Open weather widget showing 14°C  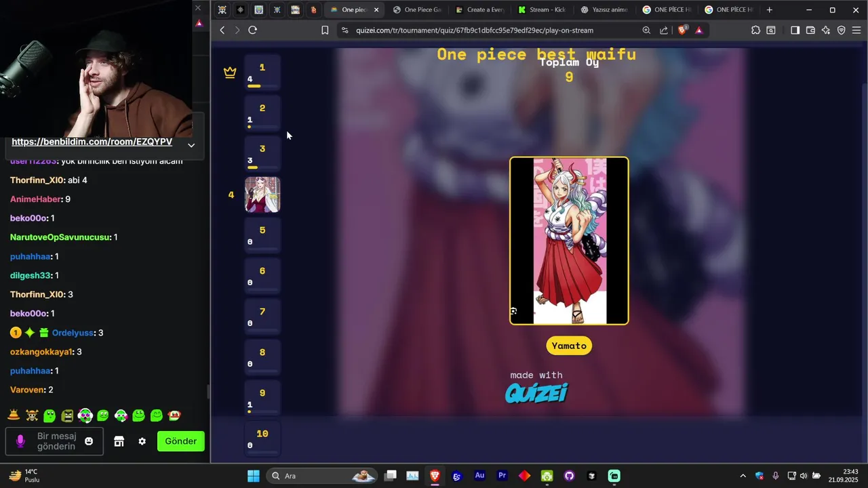24,476
